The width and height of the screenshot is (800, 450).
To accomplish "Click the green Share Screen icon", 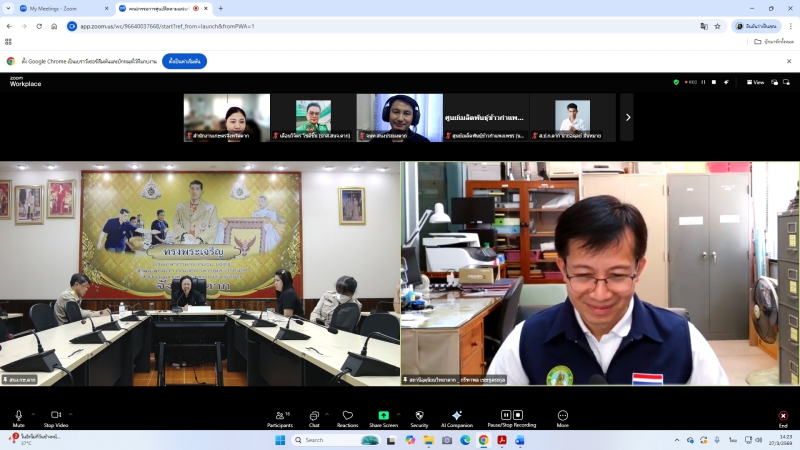I will [383, 415].
